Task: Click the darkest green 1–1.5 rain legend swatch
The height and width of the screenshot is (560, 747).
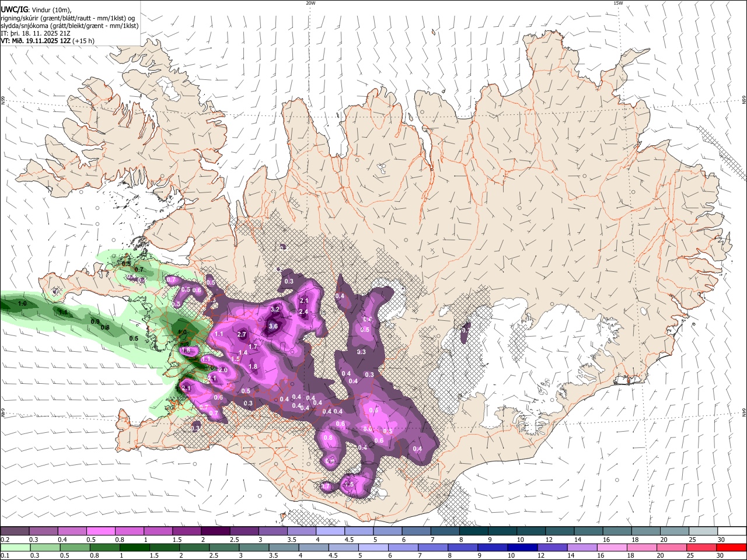Action: coord(135,548)
